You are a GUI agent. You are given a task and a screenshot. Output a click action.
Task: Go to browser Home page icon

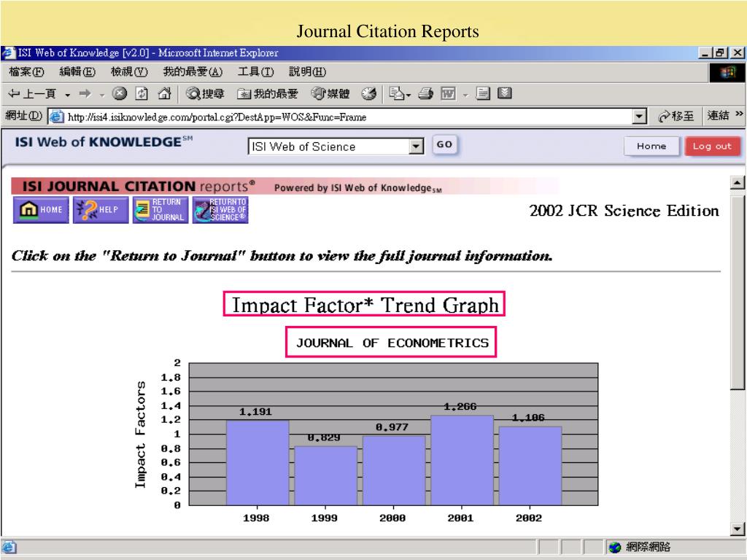pyautogui.click(x=164, y=93)
